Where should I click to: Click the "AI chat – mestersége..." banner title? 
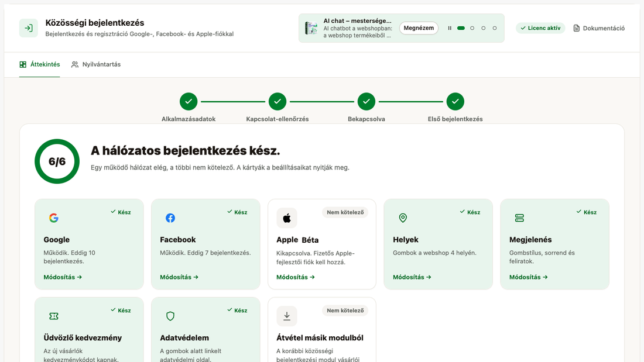357,20
